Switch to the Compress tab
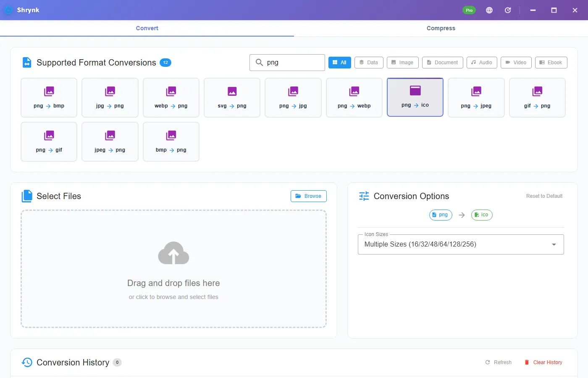Screen dimensions: 588x378 [x=441, y=28]
